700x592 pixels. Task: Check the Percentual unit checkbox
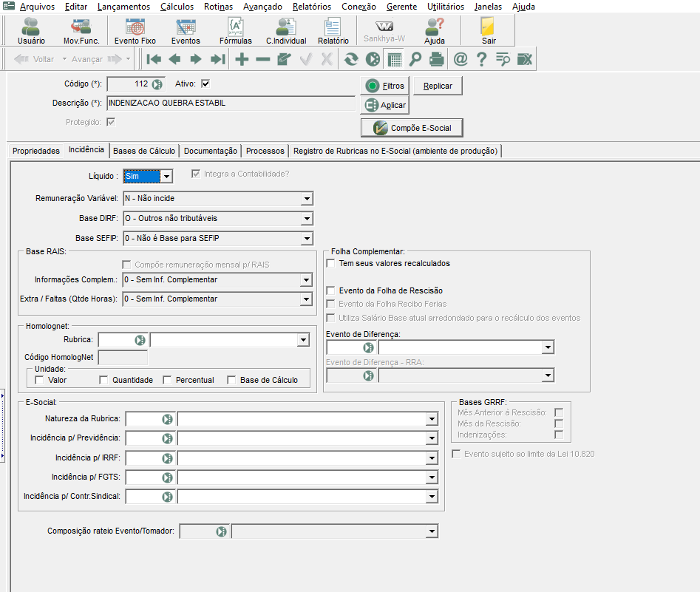(x=167, y=380)
